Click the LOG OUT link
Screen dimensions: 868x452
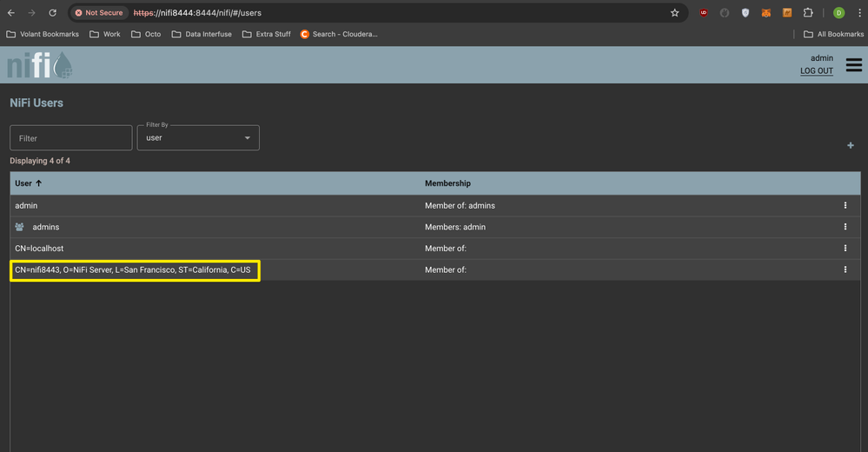pos(817,71)
